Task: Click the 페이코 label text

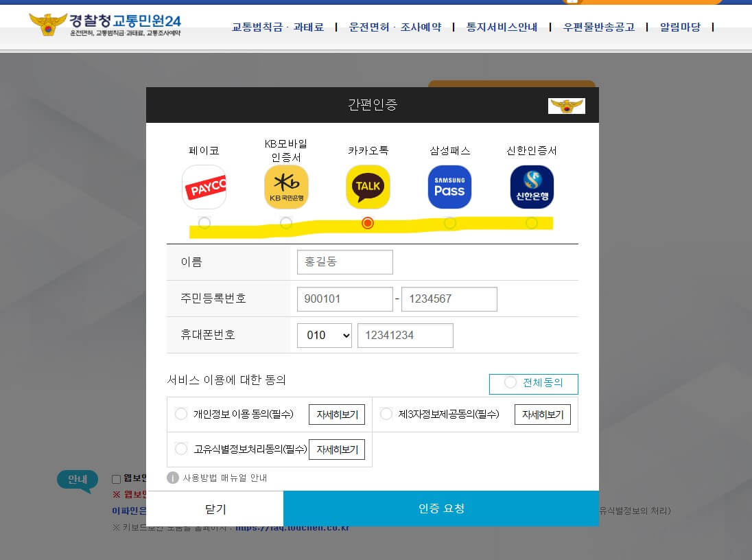Action: point(204,151)
